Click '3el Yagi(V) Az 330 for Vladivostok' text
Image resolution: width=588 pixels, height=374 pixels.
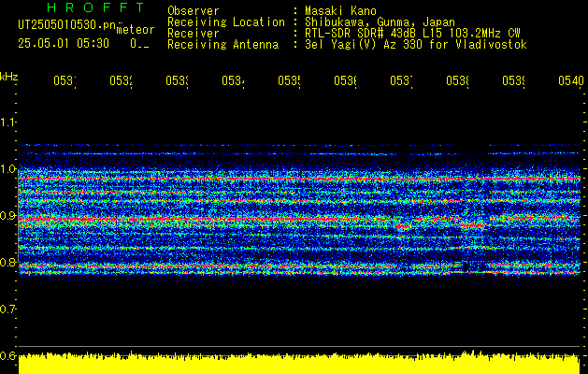[x=415, y=45]
